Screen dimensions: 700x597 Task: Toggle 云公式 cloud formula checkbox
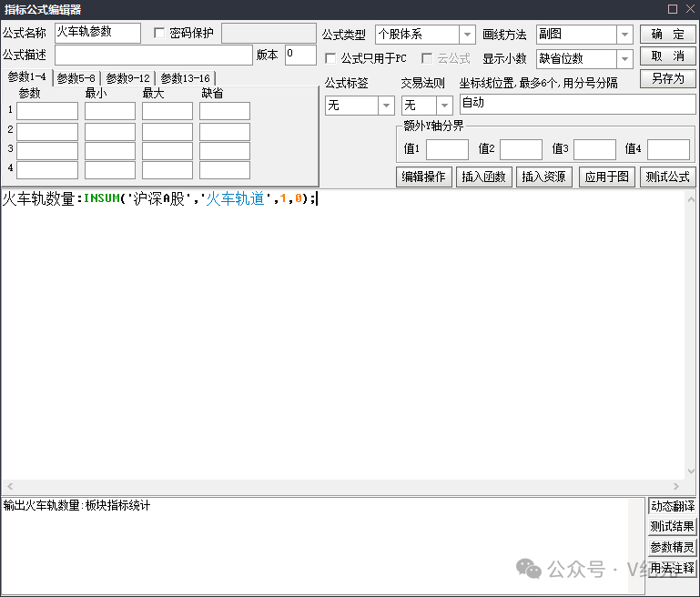[x=427, y=58]
